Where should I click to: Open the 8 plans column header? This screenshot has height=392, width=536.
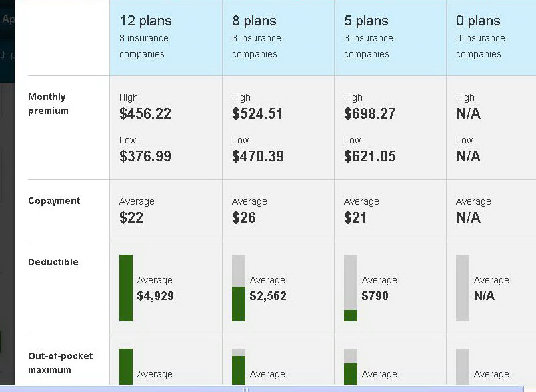pos(278,37)
